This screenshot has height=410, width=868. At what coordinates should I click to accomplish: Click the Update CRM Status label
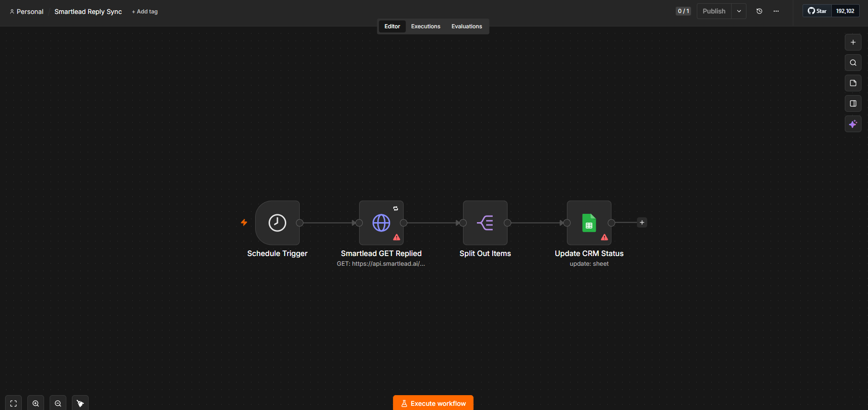[589, 253]
